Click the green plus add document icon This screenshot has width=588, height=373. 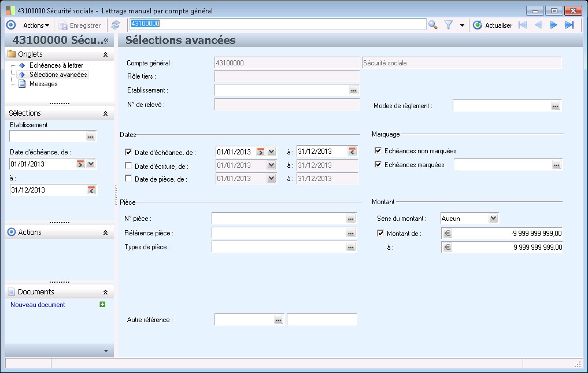pos(102,304)
